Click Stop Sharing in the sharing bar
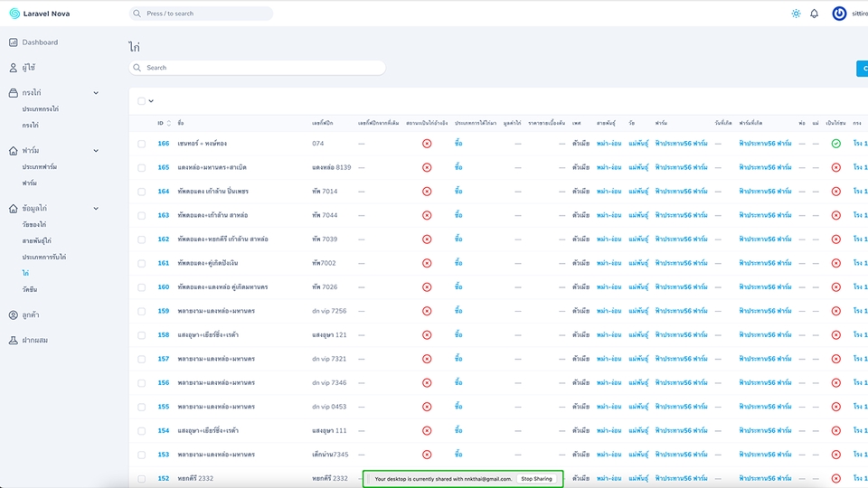This screenshot has width=868, height=488. click(536, 479)
